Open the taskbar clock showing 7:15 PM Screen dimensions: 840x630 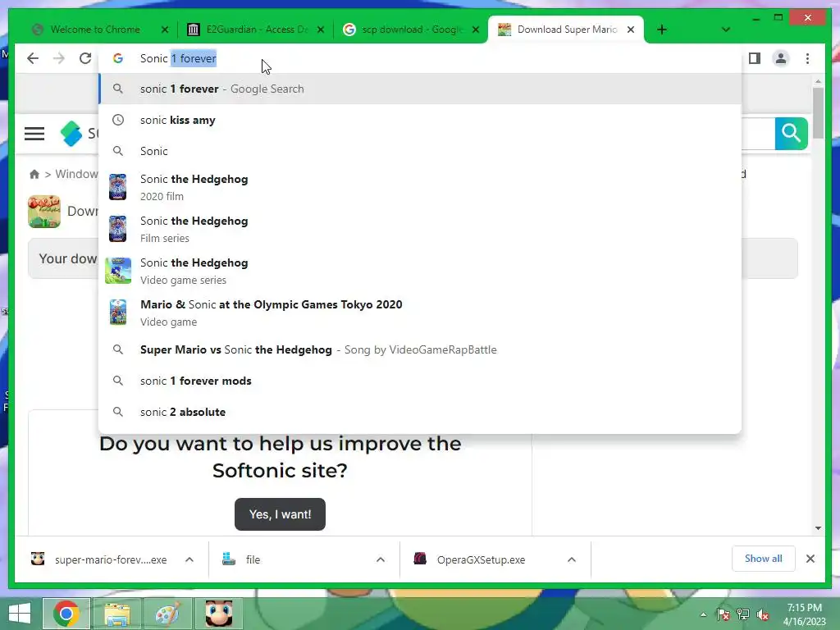804,614
